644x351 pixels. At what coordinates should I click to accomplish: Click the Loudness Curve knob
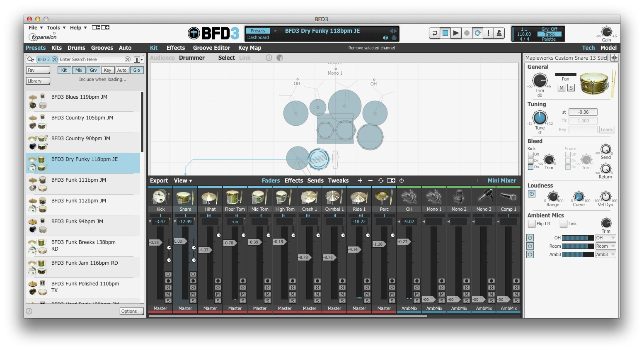[x=579, y=196]
